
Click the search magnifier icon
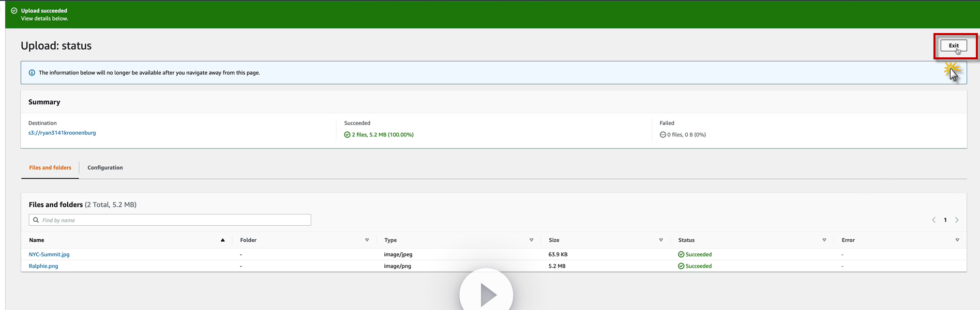click(x=36, y=220)
